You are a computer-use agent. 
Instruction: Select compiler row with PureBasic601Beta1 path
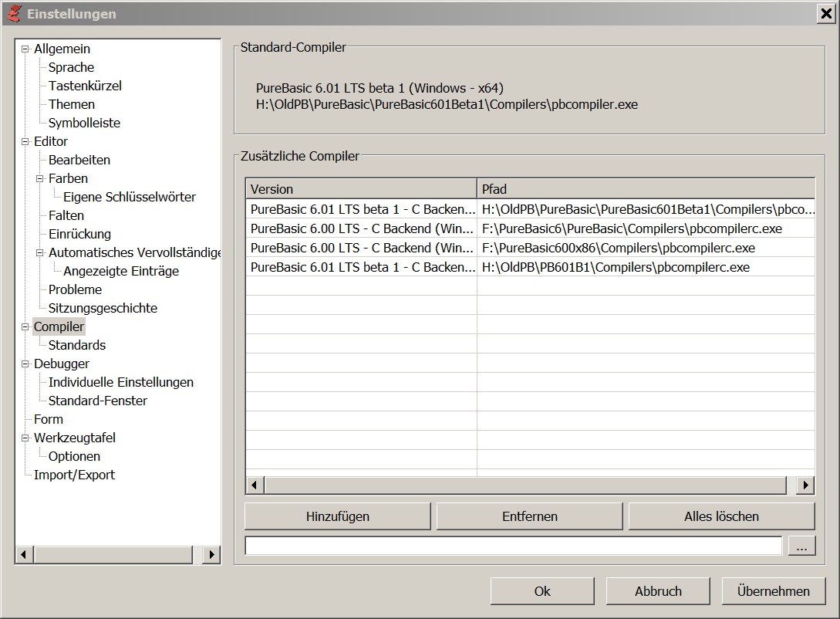pyautogui.click(x=531, y=209)
